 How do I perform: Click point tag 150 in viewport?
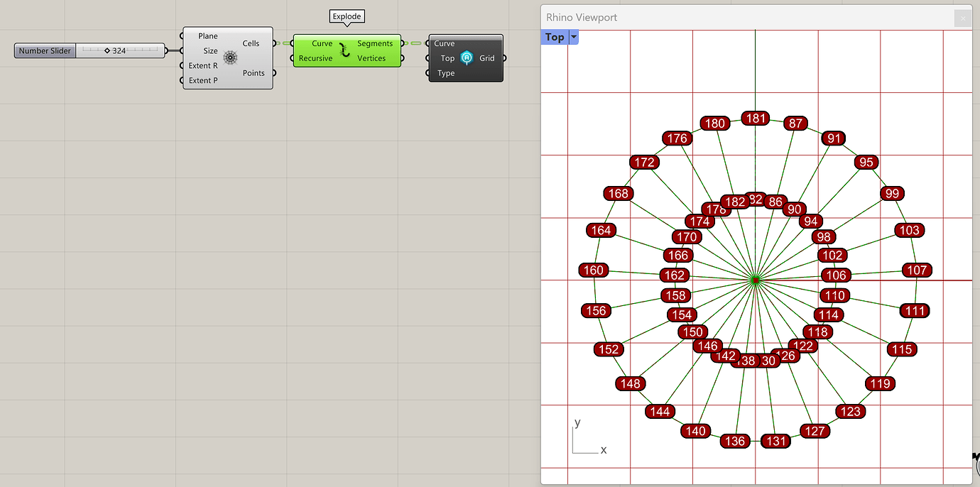click(x=692, y=332)
